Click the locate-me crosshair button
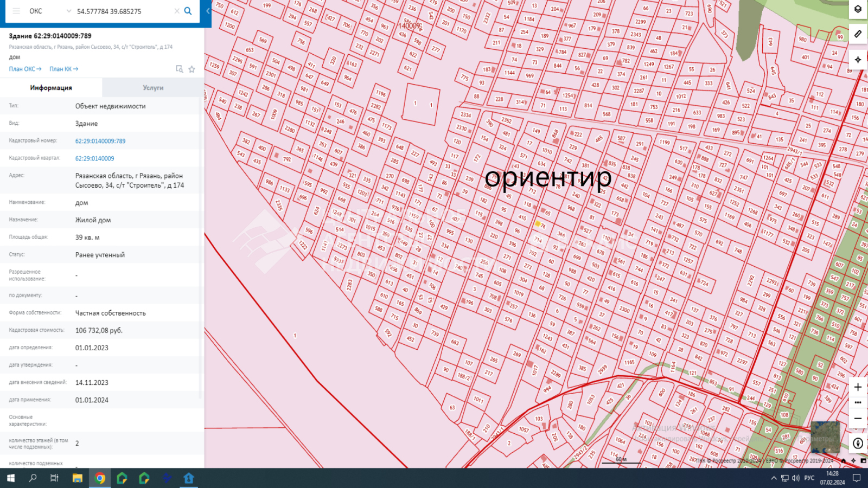Screen dimensions: 868x488 pos(858,60)
